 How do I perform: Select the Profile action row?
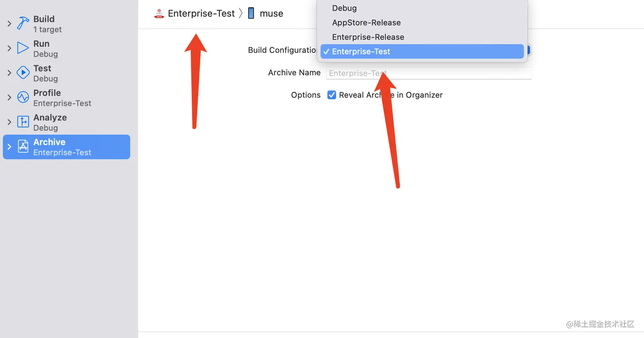(x=66, y=98)
